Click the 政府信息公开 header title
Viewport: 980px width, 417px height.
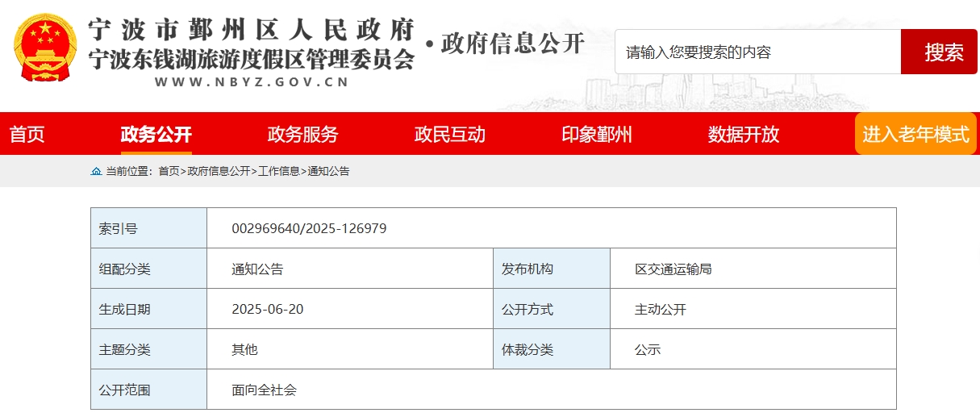(x=512, y=44)
